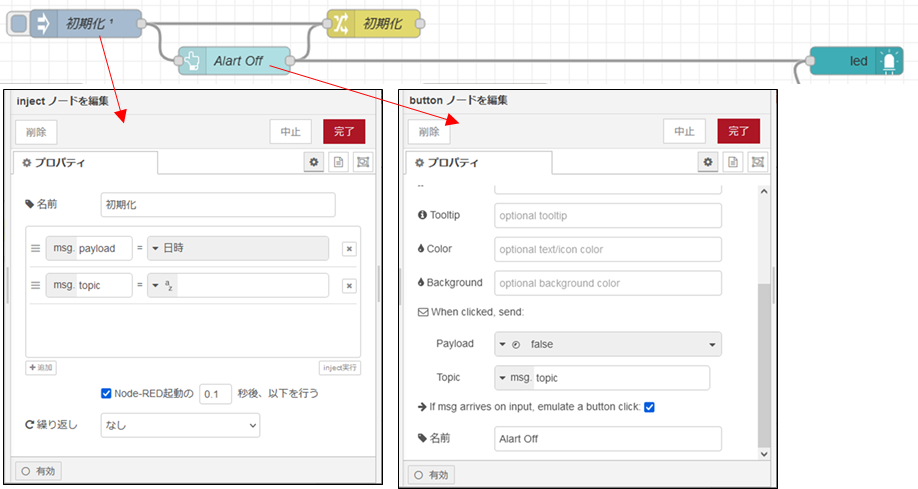
Task: Open payload 日時 type selector in inject editor
Action: pos(238,249)
